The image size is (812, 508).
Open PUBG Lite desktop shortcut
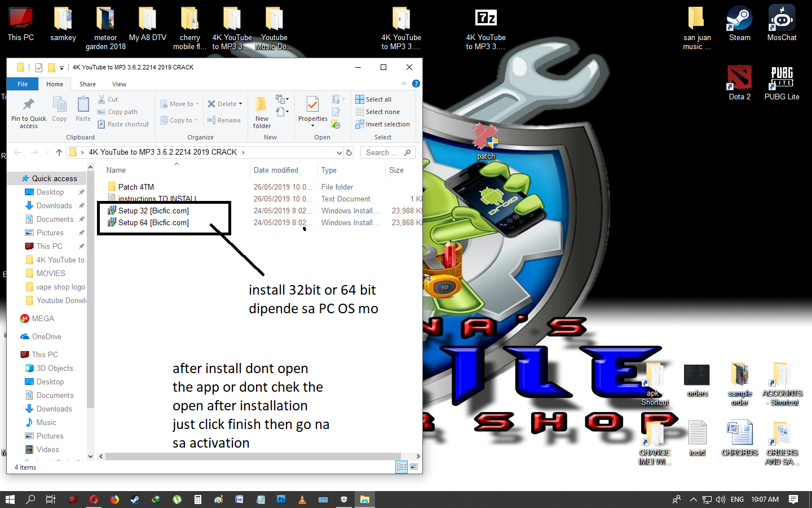coord(782,82)
